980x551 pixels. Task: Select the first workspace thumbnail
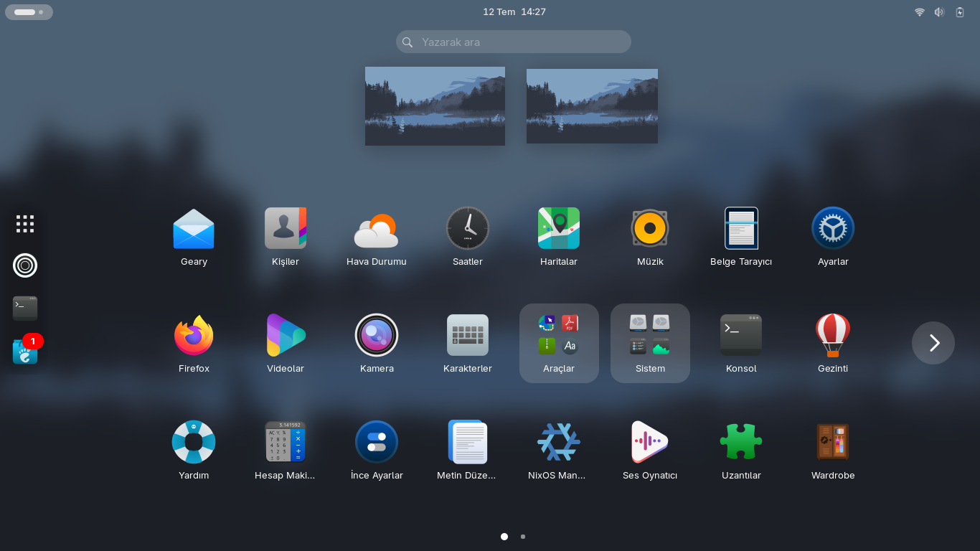point(435,106)
